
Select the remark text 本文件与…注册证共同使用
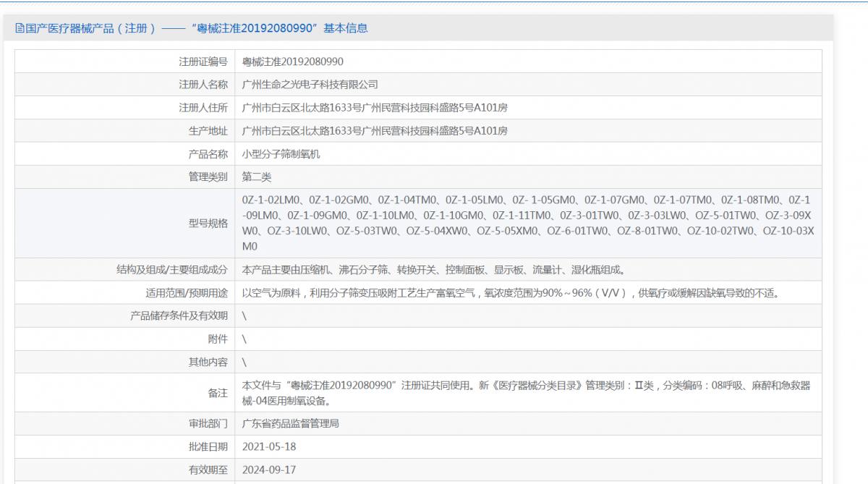(x=527, y=393)
